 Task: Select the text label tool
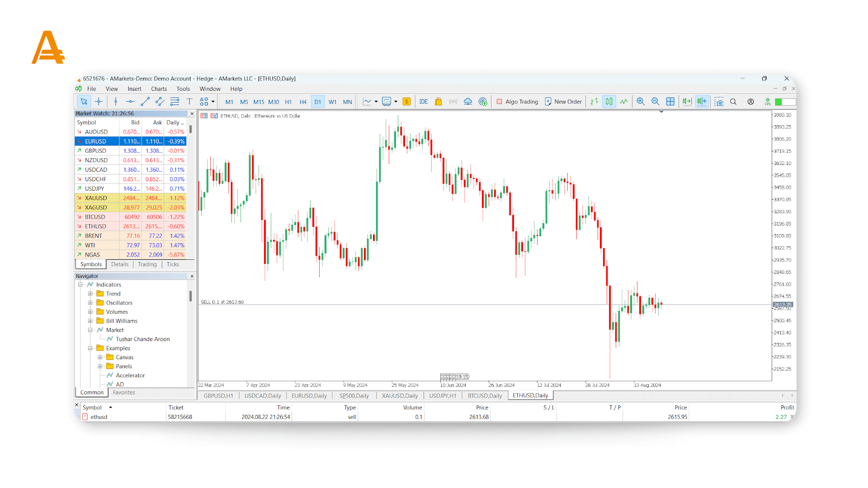pos(189,102)
